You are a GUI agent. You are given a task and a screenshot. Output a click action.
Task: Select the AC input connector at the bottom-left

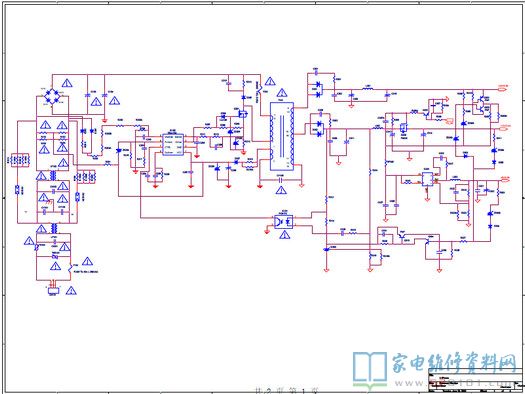(53, 291)
